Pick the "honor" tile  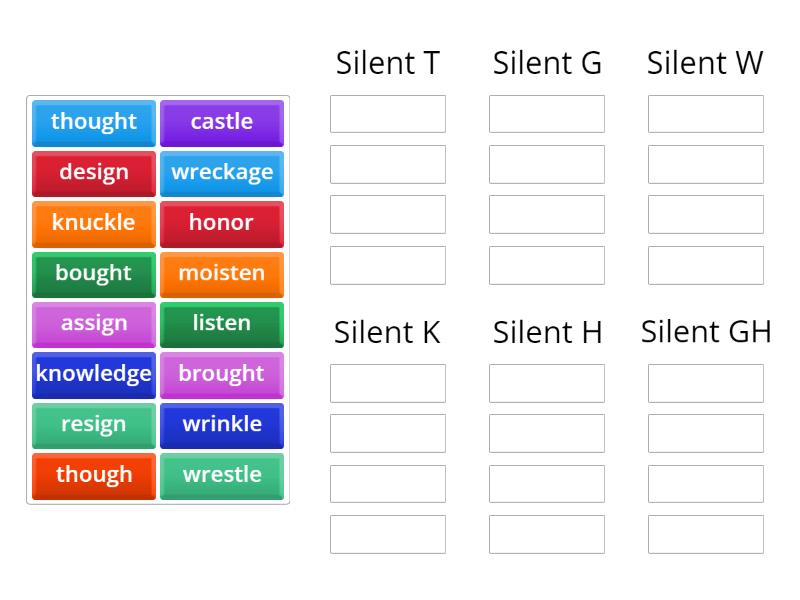pos(222,223)
